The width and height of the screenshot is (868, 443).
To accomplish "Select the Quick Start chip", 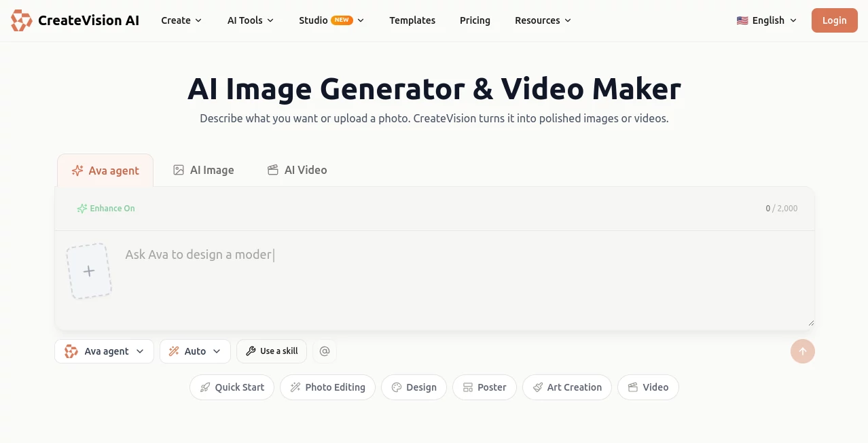I will coord(232,387).
